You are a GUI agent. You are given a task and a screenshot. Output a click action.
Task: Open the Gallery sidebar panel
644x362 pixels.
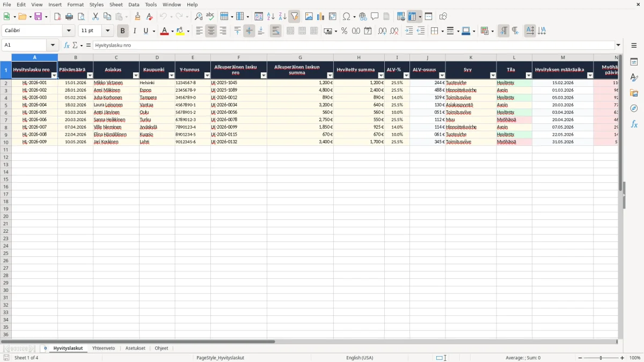click(x=634, y=93)
